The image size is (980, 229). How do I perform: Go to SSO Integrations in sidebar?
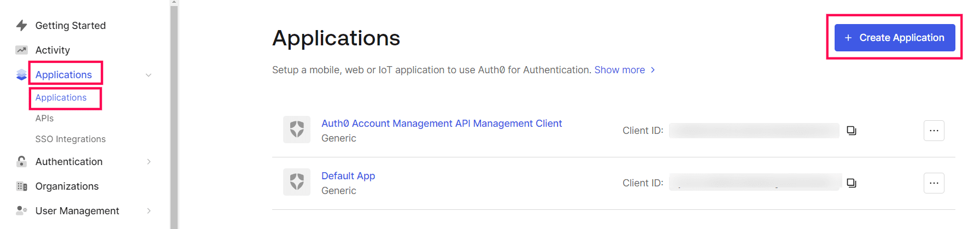tap(71, 139)
